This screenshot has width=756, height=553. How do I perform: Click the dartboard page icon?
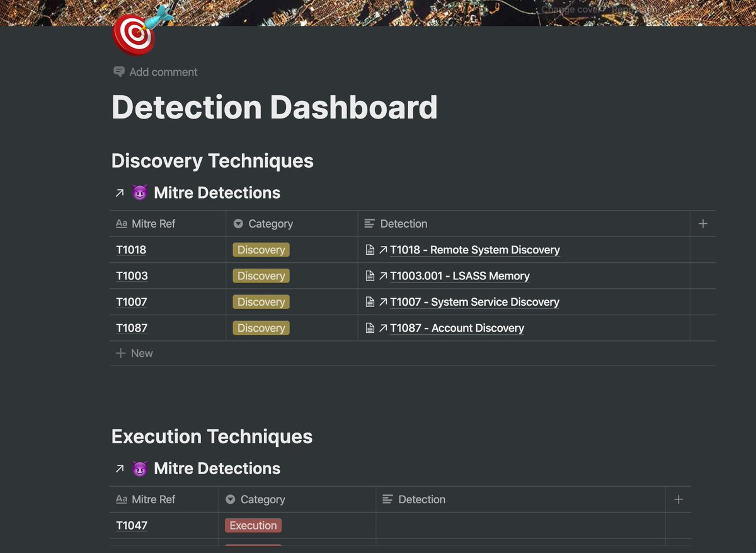tap(142, 30)
